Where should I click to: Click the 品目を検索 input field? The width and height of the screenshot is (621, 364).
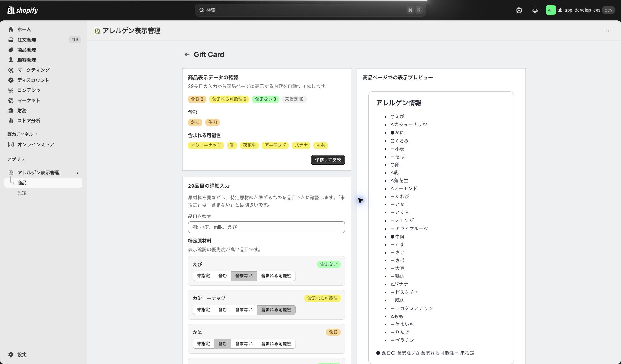[266, 227]
